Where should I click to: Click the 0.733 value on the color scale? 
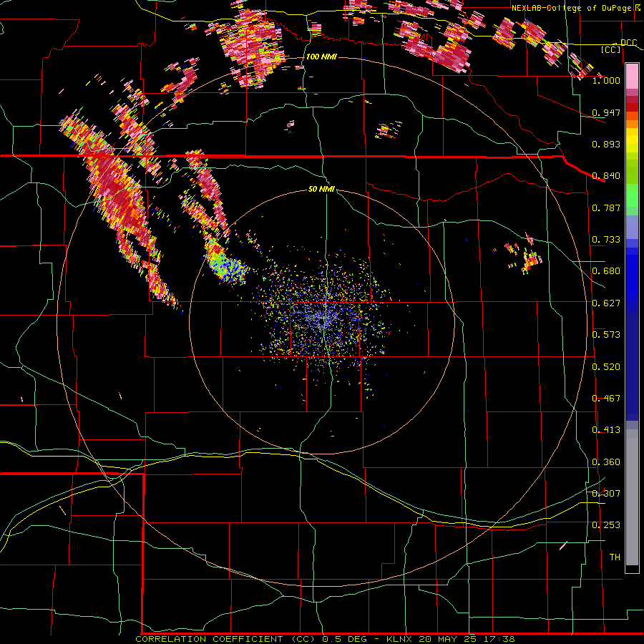pyautogui.click(x=606, y=240)
